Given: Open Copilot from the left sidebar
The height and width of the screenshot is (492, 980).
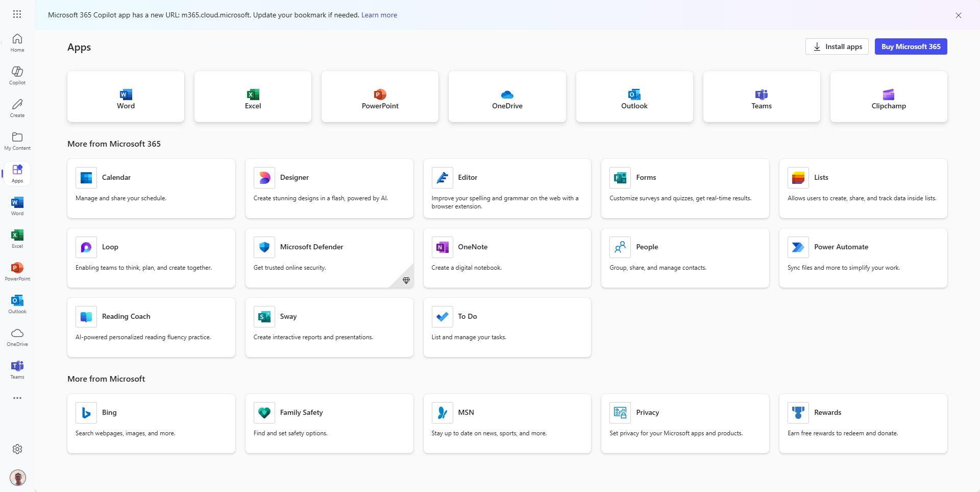Looking at the screenshot, I should 17,75.
